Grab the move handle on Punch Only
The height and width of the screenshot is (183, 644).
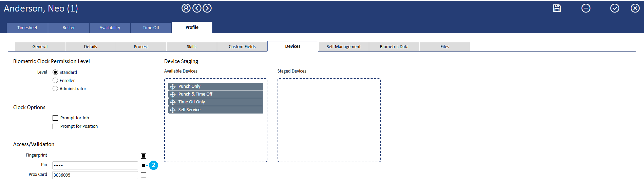[173, 86]
